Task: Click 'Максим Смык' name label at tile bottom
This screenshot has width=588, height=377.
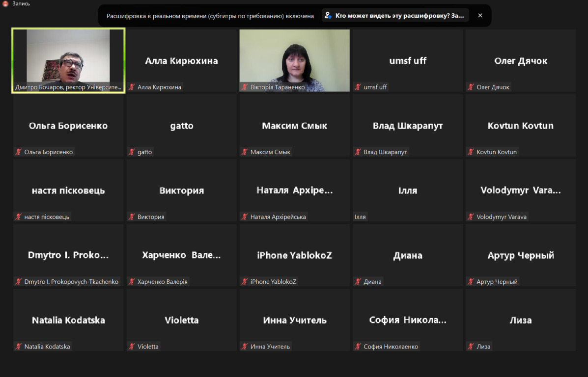Action: 270,152
